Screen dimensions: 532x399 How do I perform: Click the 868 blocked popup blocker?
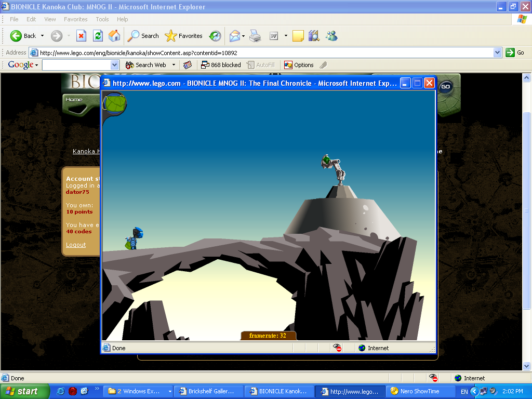[x=221, y=65]
